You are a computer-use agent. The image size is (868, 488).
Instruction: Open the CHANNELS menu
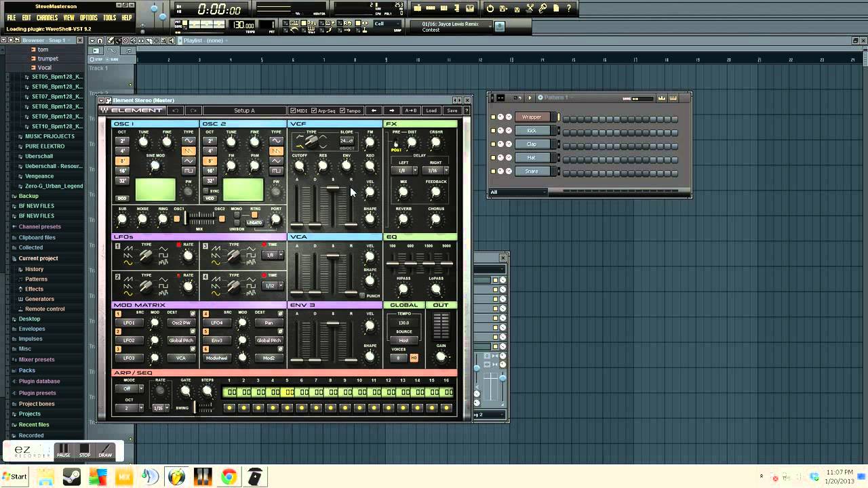(x=47, y=18)
